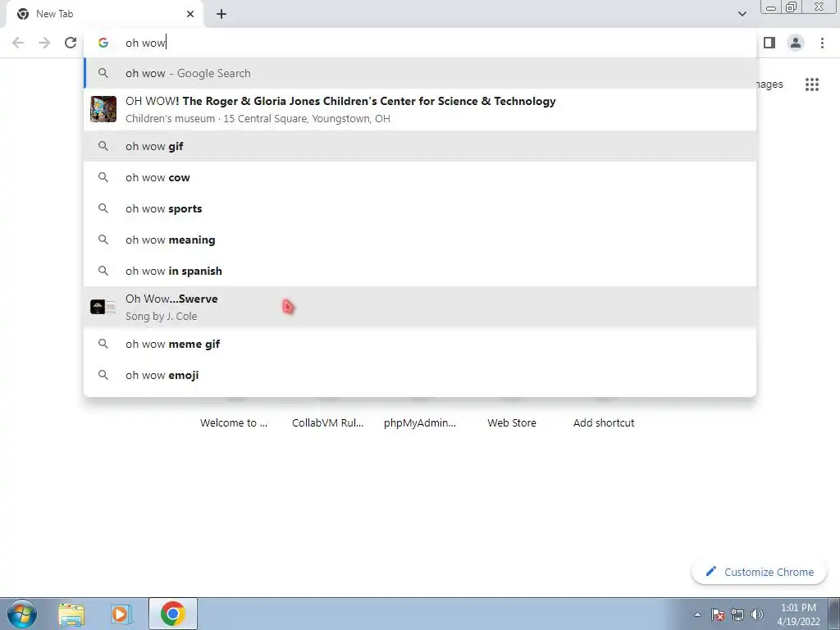Choose oh wow in spanish suggestion

pos(420,271)
